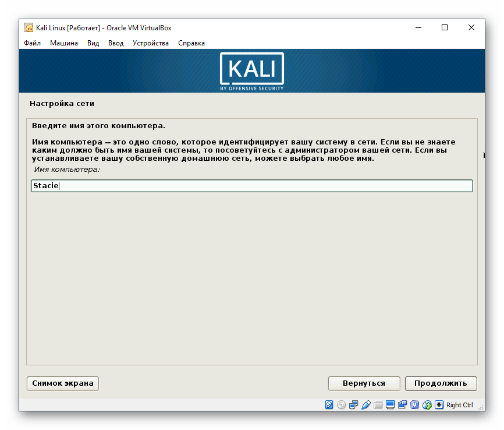Viewport: 504px width, 430px height.
Task: Click the optical drive status icon
Action: coord(340,405)
